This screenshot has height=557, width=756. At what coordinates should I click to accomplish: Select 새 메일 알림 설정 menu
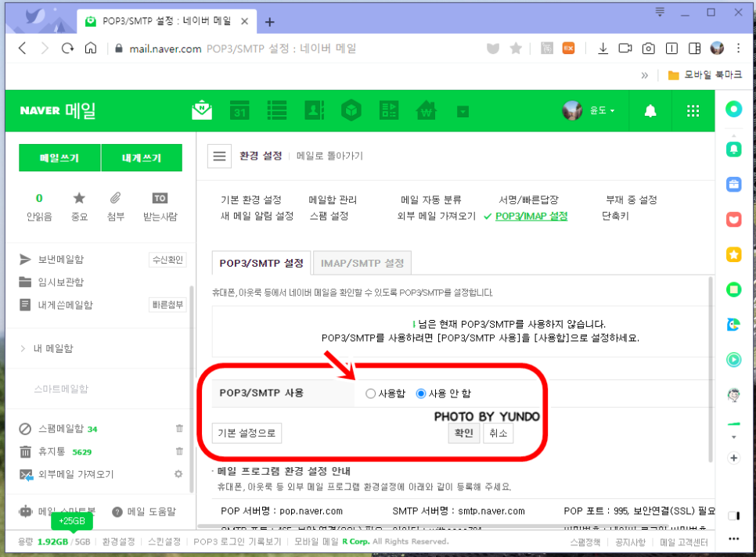pos(257,216)
